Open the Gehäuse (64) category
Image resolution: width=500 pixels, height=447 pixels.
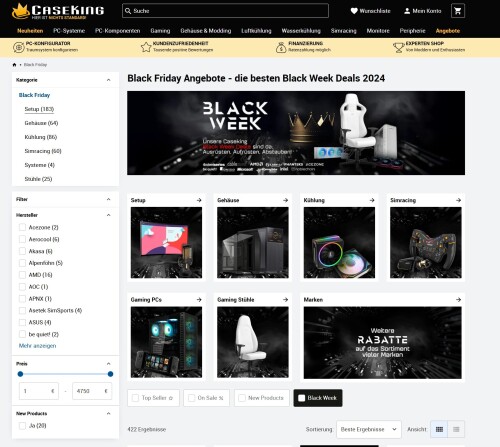(41, 123)
